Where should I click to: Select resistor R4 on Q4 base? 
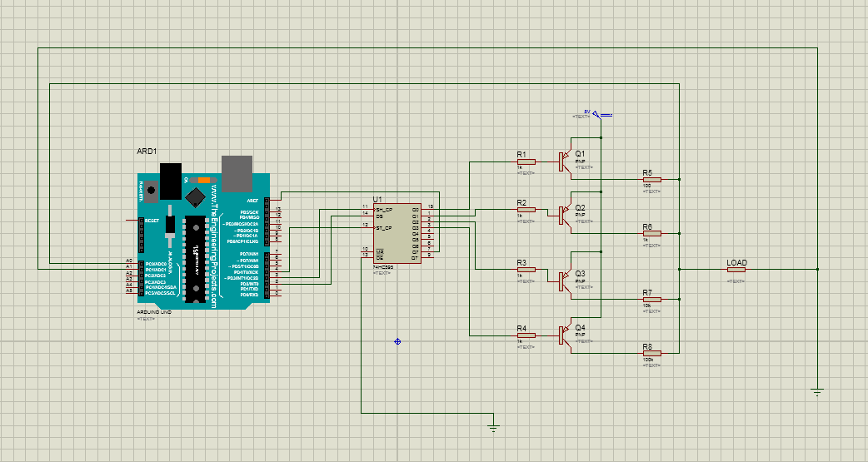(x=525, y=335)
